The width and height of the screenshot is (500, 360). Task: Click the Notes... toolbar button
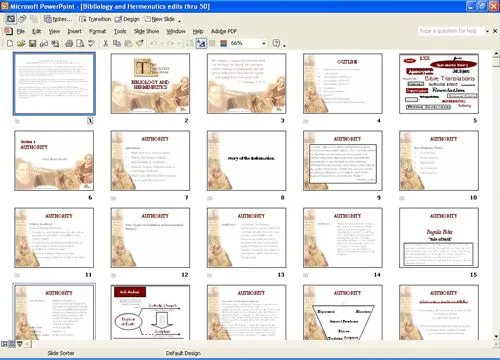click(x=58, y=19)
